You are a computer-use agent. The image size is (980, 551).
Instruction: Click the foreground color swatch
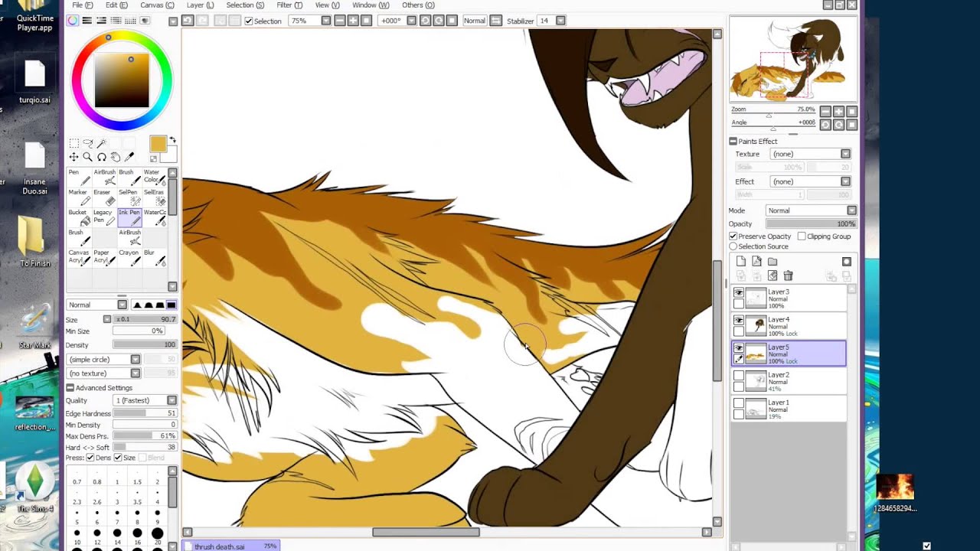[x=158, y=145]
